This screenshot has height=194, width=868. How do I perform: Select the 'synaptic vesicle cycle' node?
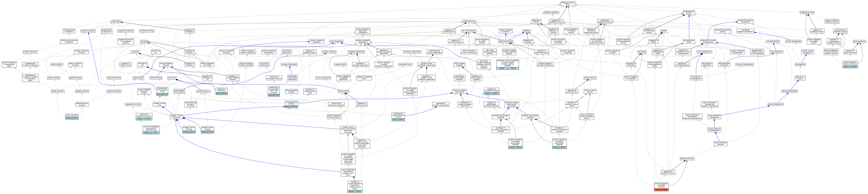[x=159, y=105]
